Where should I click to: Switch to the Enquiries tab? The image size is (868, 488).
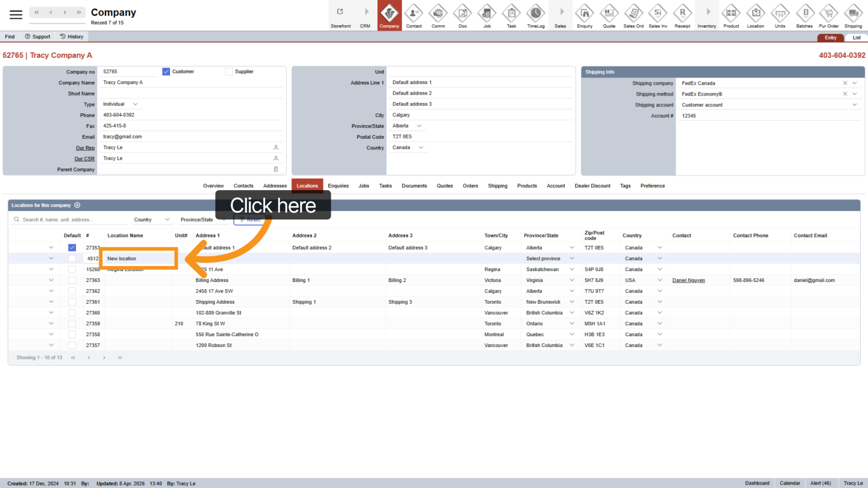click(x=338, y=186)
